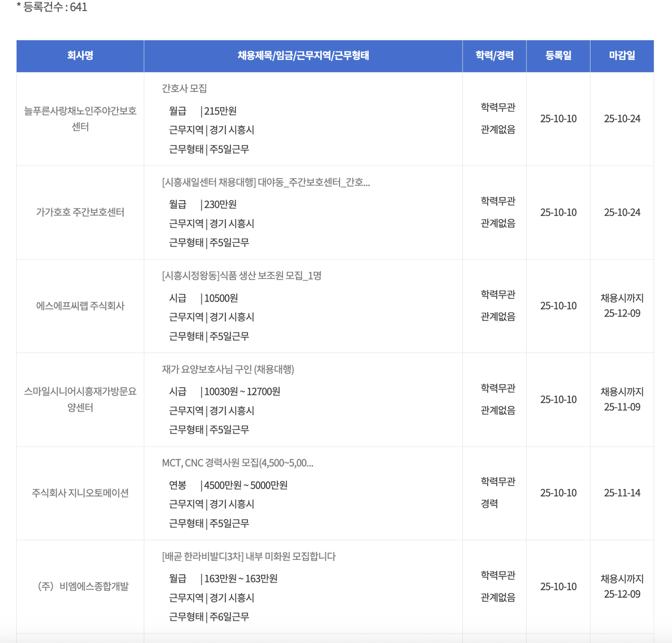Click the 채용제목/임금/근무지역/근무형태 header

tap(303, 56)
